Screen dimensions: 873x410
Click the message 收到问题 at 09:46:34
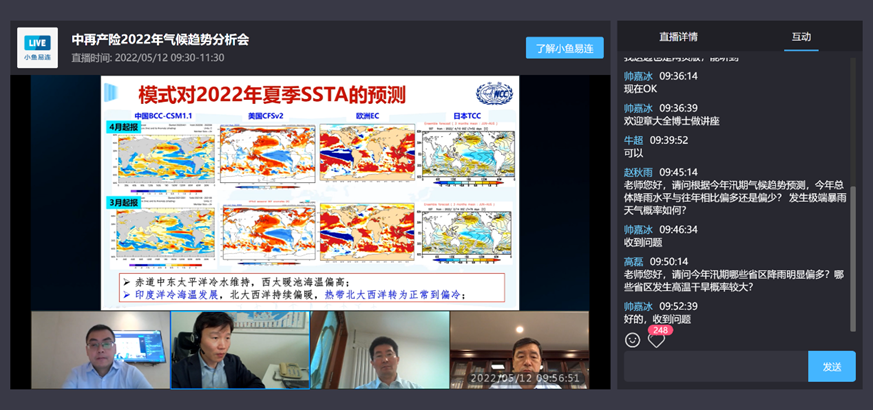[643, 242]
